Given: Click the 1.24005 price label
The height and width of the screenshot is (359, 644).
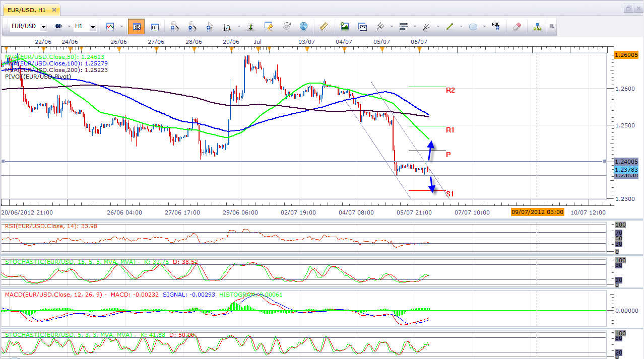Looking at the screenshot, I should (x=626, y=161).
